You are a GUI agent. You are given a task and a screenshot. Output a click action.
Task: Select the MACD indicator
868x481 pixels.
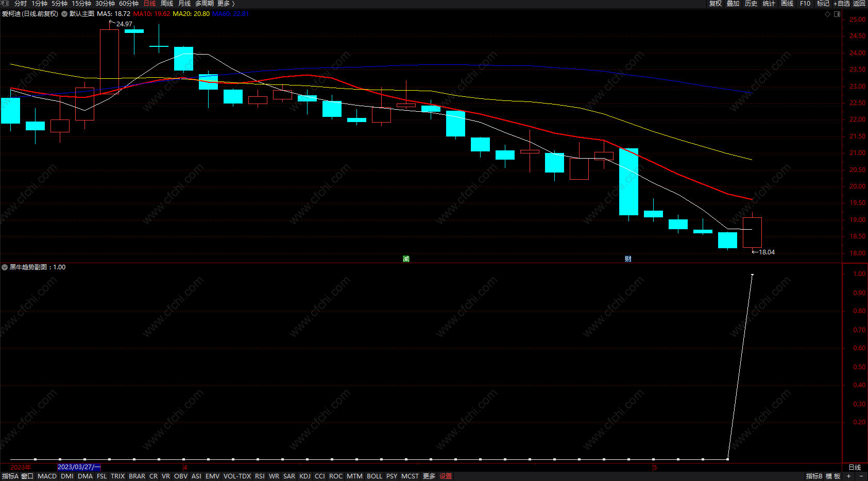pos(47,476)
